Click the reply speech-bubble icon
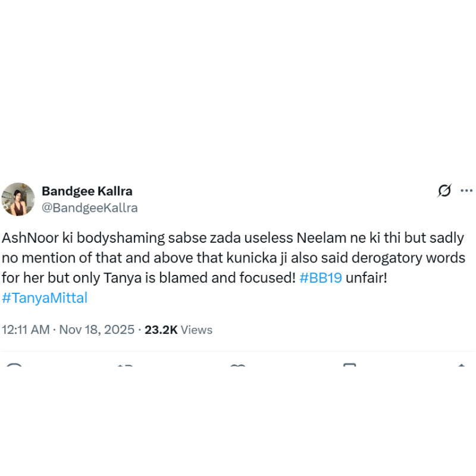The height and width of the screenshot is (476, 476). 14,366
